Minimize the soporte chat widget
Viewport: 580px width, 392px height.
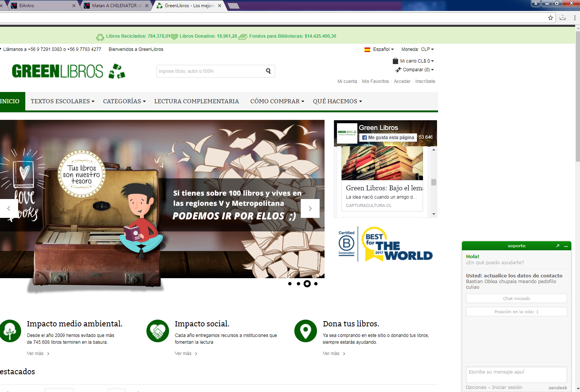click(x=566, y=246)
